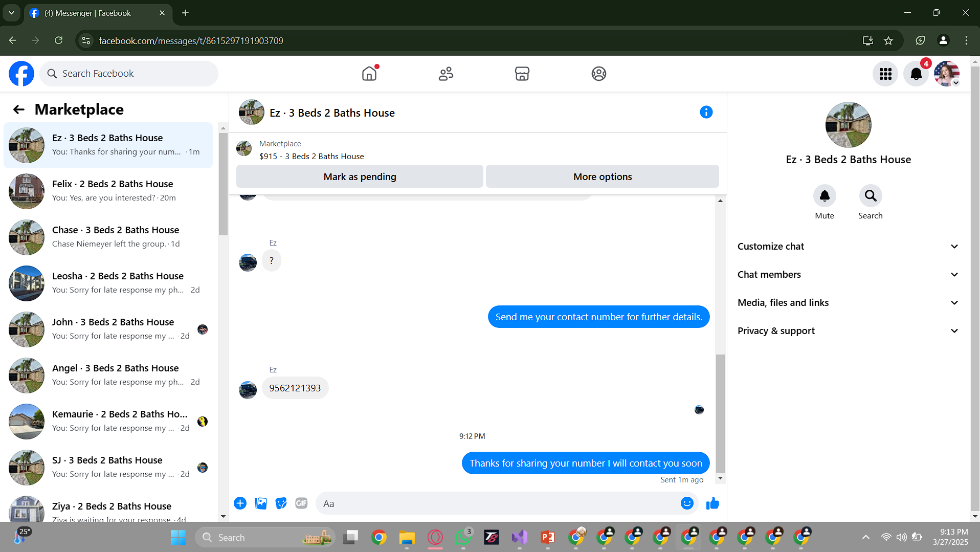Open the SJ 3 Beds 2 Baths conversation
The image size is (980, 552).
click(108, 468)
